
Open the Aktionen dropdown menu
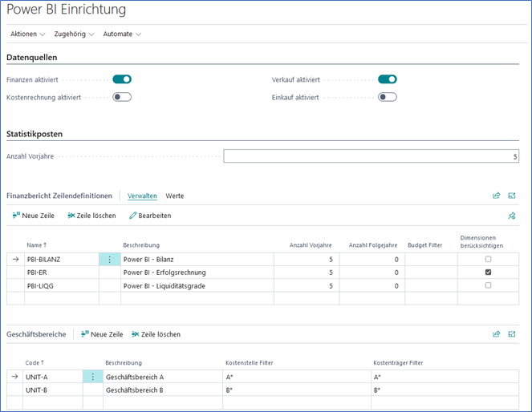(x=27, y=34)
